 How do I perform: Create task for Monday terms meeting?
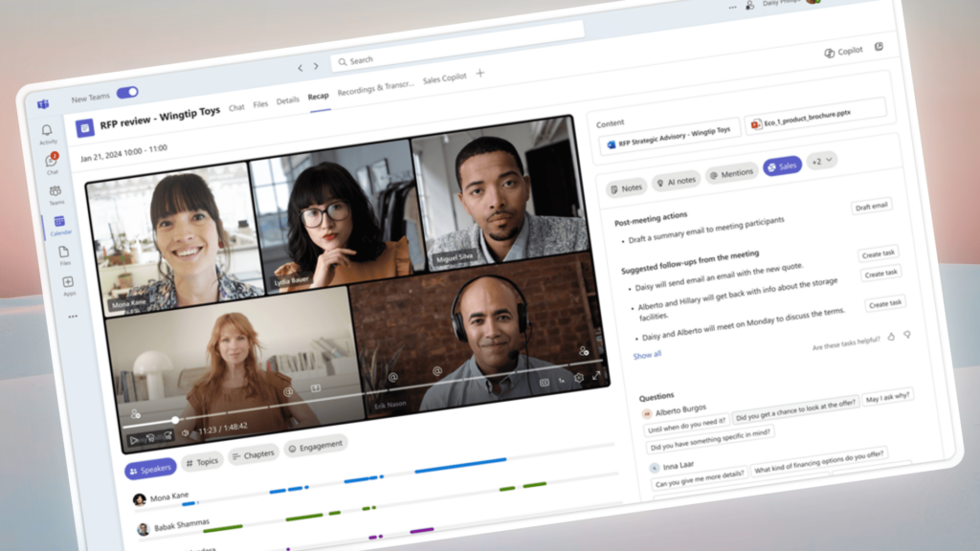pyautogui.click(x=885, y=303)
